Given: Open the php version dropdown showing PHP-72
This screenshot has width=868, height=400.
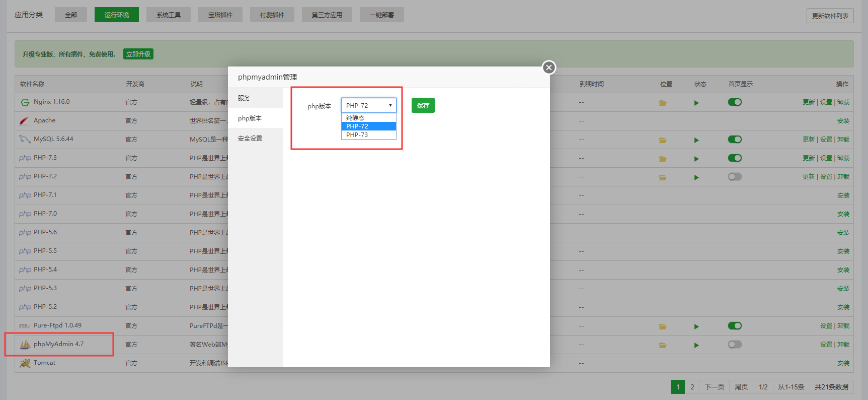Looking at the screenshot, I should coord(369,105).
